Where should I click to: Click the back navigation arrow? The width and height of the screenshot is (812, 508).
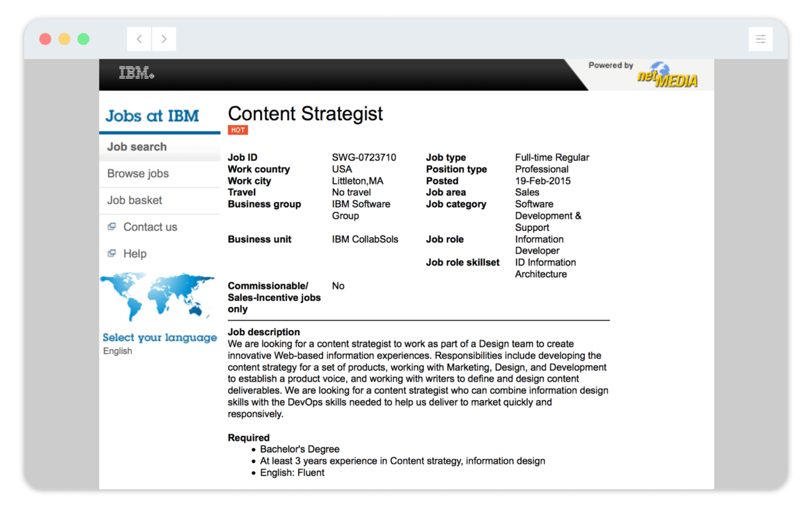139,39
